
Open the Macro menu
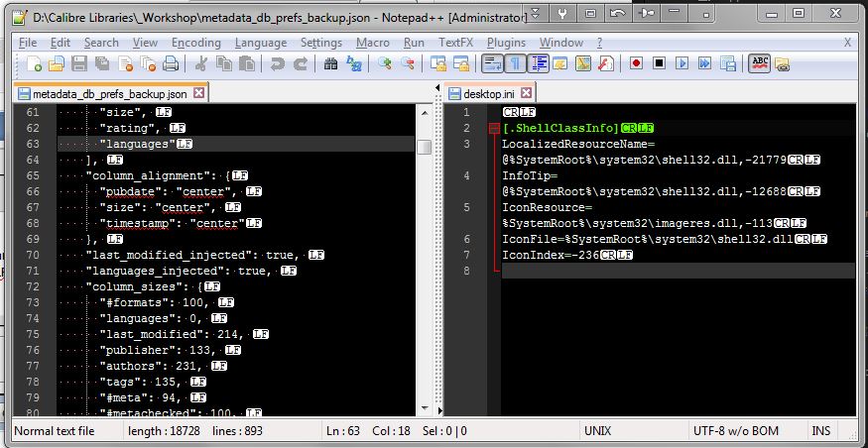pyautogui.click(x=373, y=43)
